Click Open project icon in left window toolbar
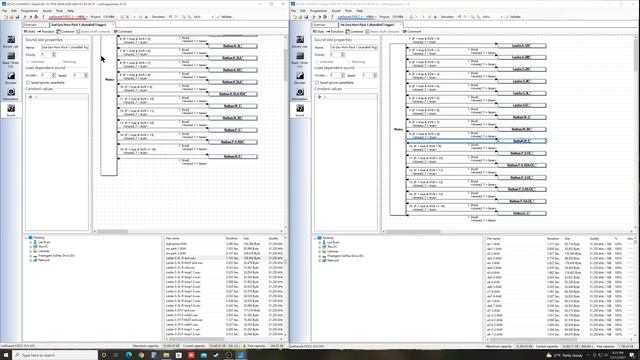The width and height of the screenshot is (640, 360). click(11, 17)
